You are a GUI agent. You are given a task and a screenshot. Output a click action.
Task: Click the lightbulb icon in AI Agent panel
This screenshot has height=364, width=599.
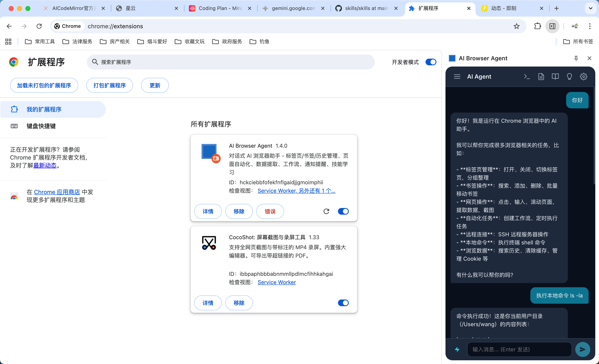coord(569,77)
